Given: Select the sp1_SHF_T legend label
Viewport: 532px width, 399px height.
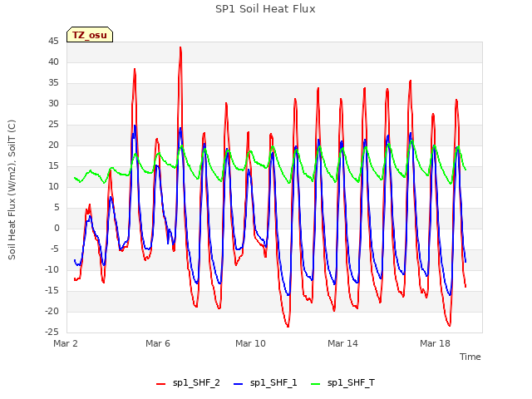Looking at the screenshot, I should click(x=351, y=383).
